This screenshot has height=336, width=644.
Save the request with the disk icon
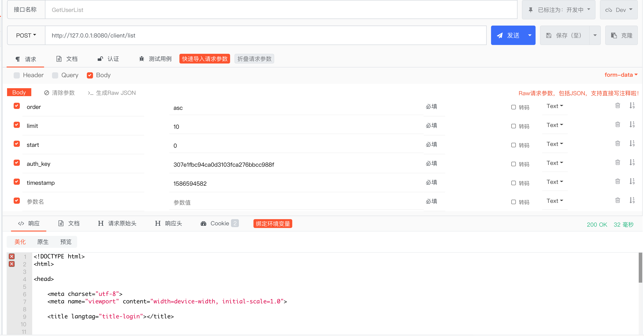(549, 35)
